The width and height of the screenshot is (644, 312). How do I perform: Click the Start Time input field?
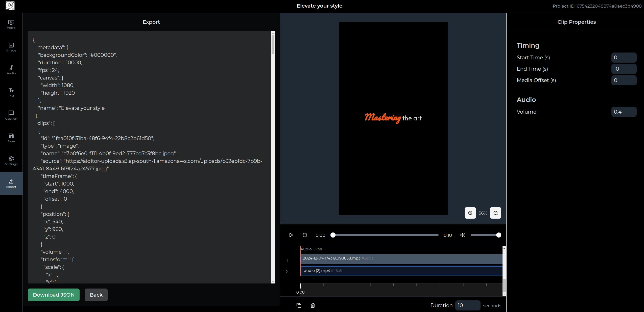pyautogui.click(x=624, y=58)
